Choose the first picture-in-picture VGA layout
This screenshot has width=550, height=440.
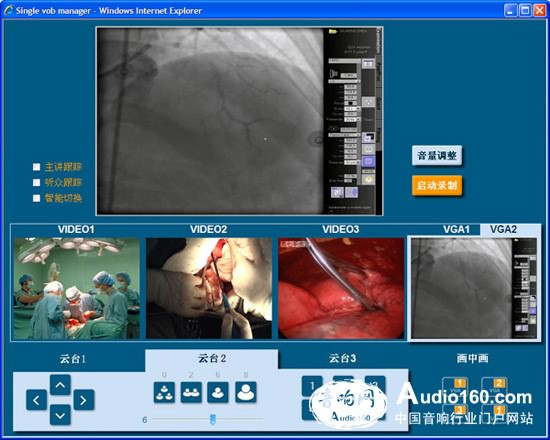(454, 386)
